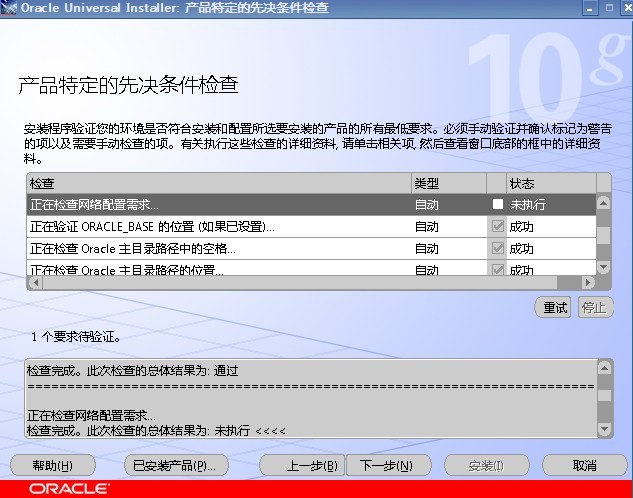Select row 正在检查 Oracle 主目录路径中的空格
633x498 pixels.
click(x=311, y=248)
